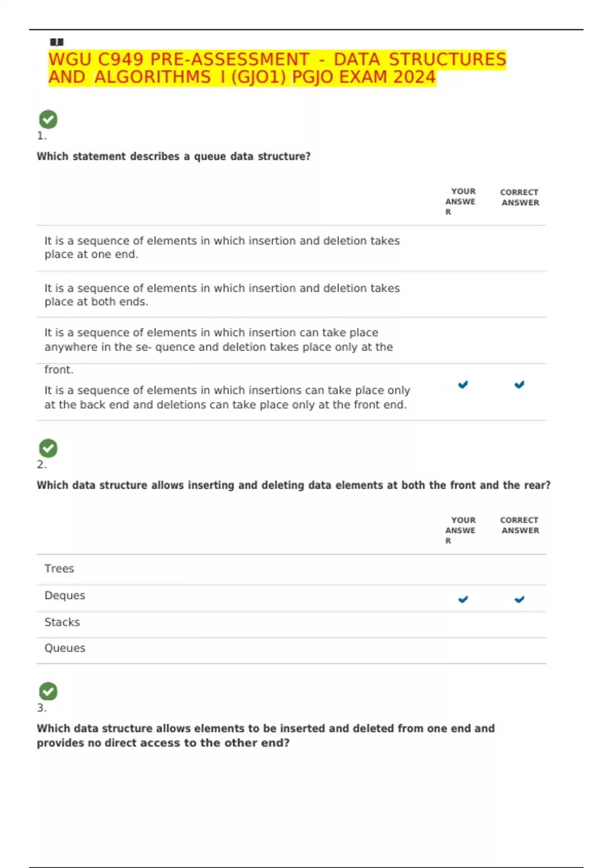Image resolution: width=613 pixels, height=868 pixels.
Task: Select the "Trees" answer option
Action: (x=59, y=569)
